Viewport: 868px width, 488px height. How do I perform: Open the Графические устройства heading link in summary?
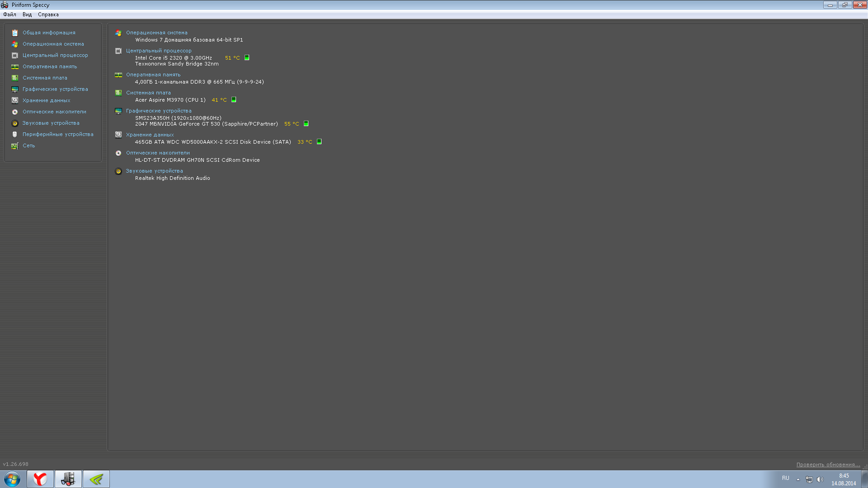tap(159, 111)
